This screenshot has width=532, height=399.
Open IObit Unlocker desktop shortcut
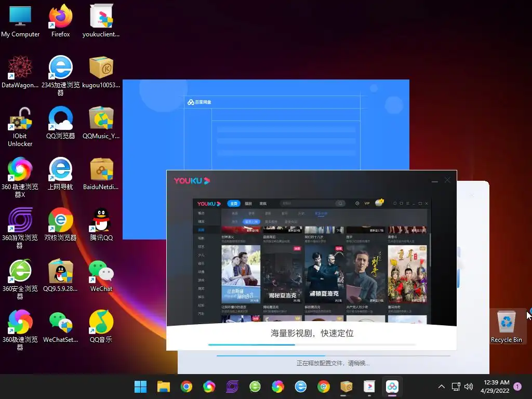click(20, 127)
